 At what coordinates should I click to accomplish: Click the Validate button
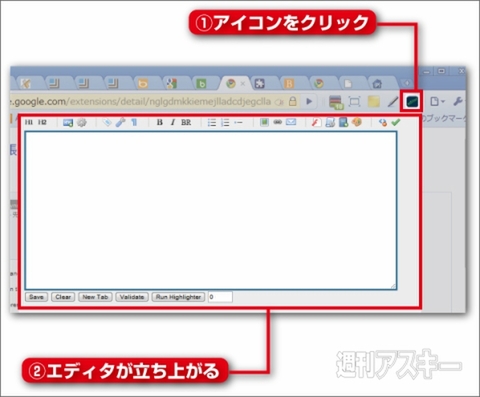click(x=132, y=297)
